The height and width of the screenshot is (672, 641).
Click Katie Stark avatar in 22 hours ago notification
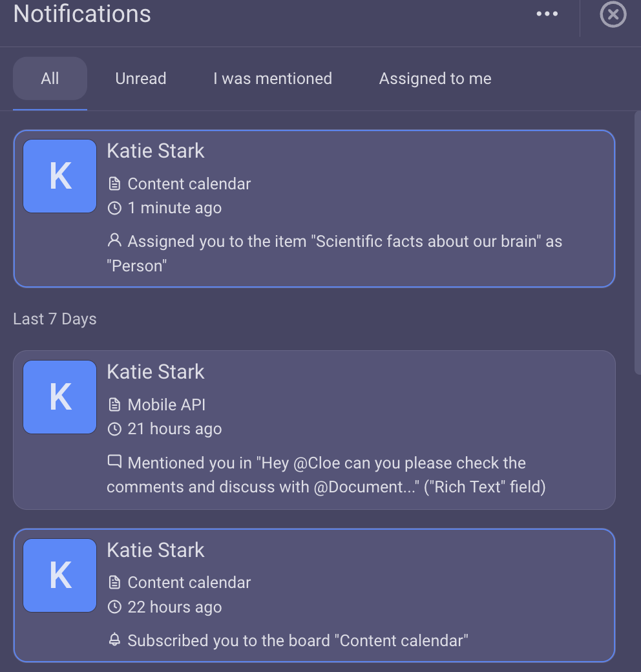tap(59, 576)
